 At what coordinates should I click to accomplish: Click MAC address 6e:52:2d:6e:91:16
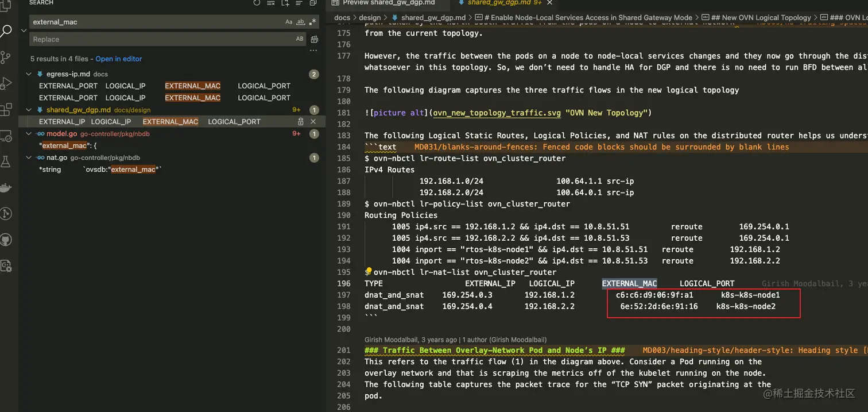tap(659, 306)
